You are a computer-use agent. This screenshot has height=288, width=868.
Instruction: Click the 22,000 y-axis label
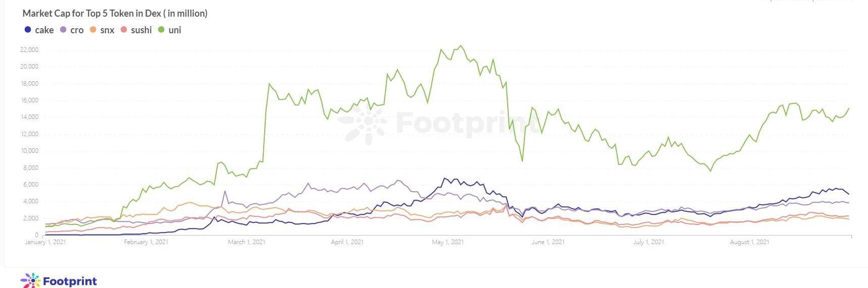29,49
